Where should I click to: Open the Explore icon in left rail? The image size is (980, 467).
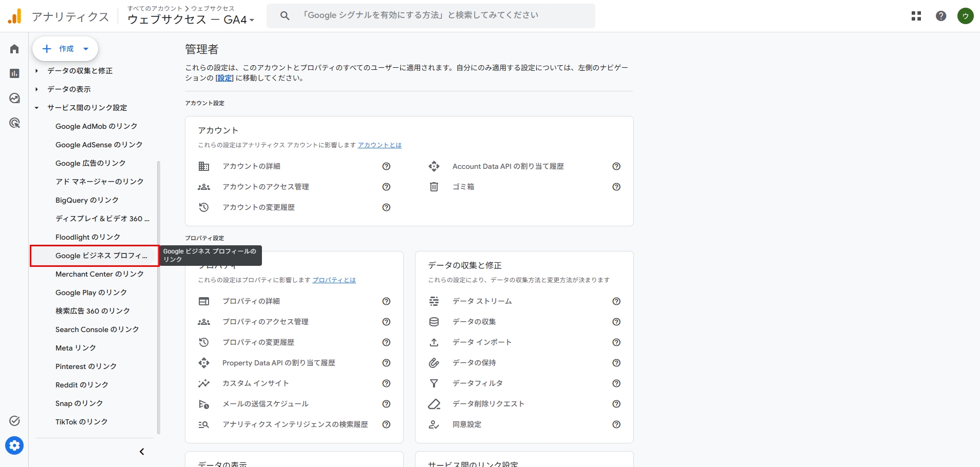coord(14,98)
